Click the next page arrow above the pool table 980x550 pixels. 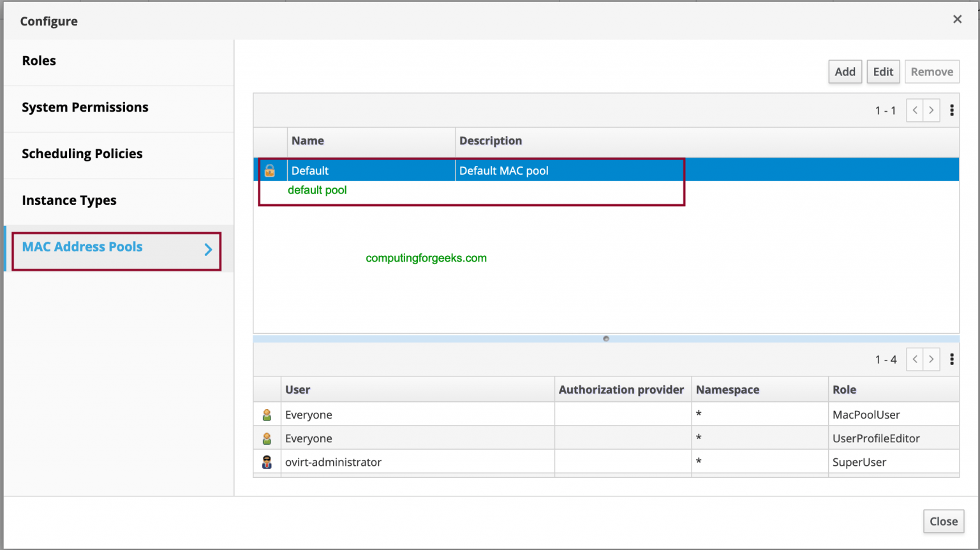pyautogui.click(x=931, y=110)
